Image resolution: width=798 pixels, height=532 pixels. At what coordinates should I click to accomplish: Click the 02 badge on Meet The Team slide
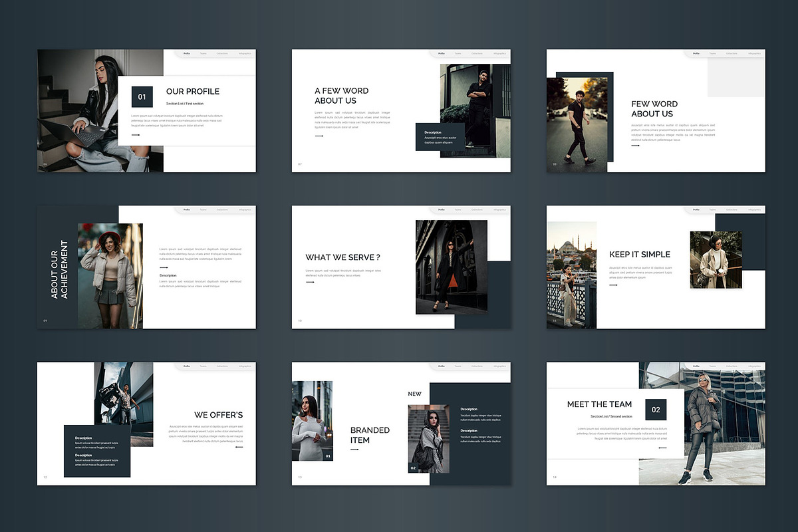coord(656,410)
